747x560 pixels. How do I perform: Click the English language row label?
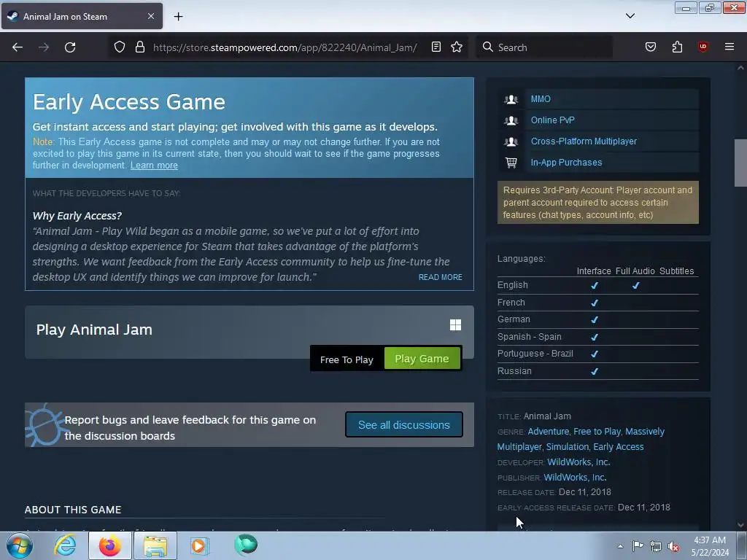(513, 285)
